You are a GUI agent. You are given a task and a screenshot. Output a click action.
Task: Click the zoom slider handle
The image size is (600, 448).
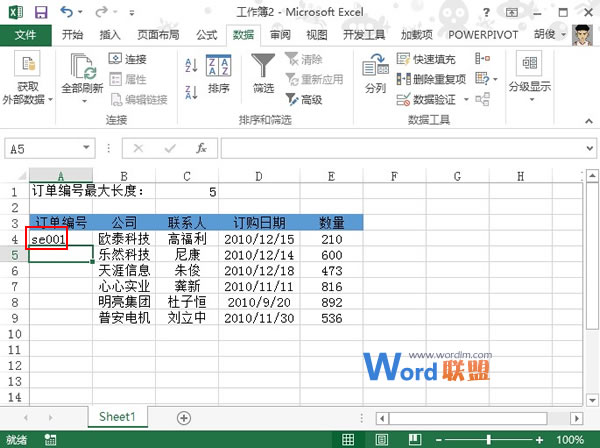point(489,440)
